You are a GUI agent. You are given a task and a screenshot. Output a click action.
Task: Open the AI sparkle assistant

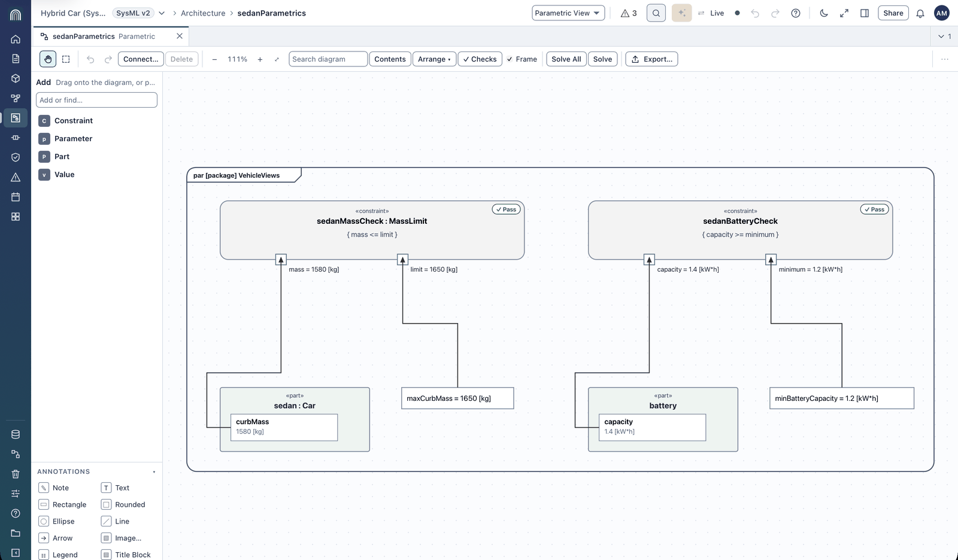[x=681, y=13]
